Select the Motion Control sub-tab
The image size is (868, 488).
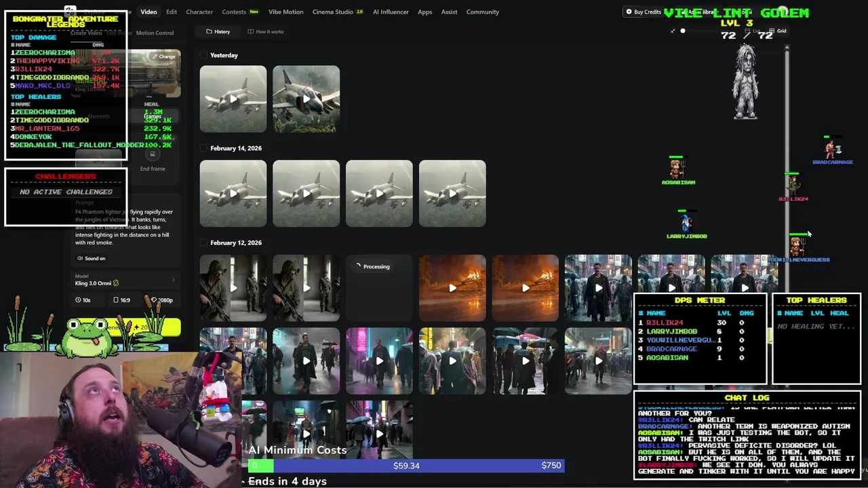(x=155, y=33)
